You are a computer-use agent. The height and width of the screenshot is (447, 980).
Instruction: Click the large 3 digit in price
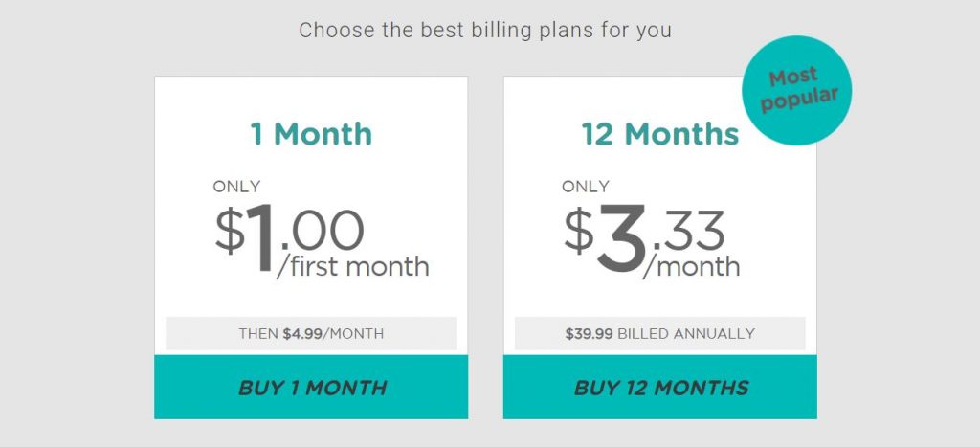pos(620,238)
